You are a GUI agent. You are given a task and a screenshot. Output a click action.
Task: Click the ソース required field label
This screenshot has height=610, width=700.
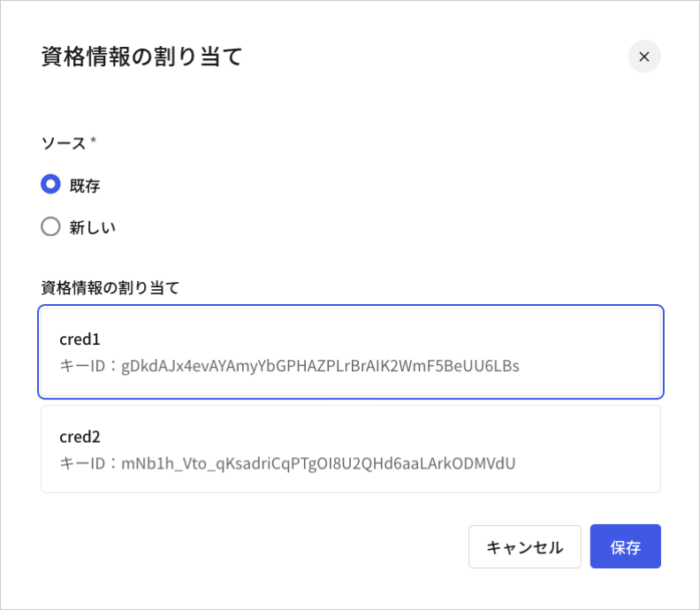(64, 143)
